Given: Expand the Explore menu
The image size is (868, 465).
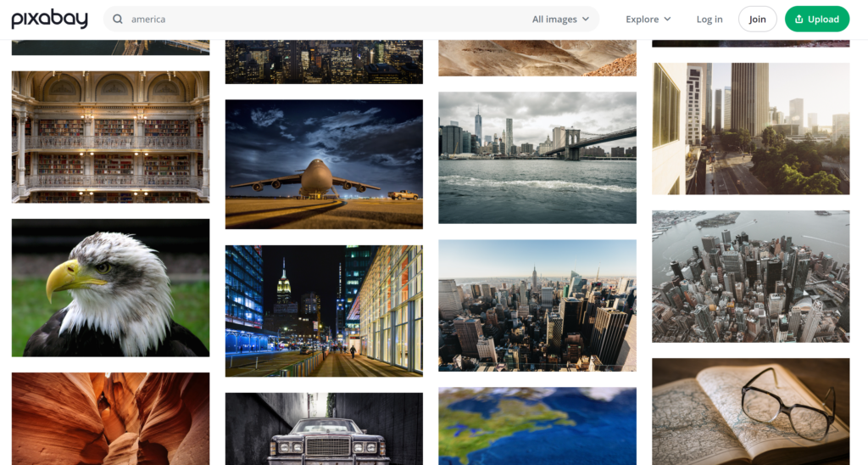Looking at the screenshot, I should coord(648,20).
